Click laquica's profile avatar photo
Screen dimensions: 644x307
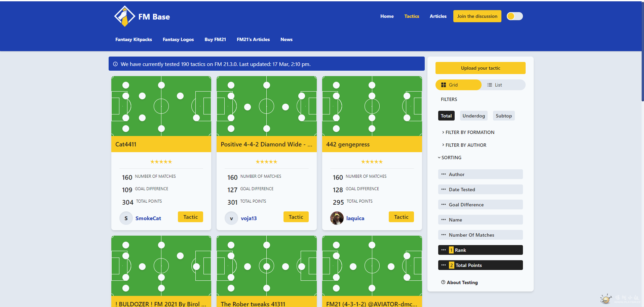point(337,218)
